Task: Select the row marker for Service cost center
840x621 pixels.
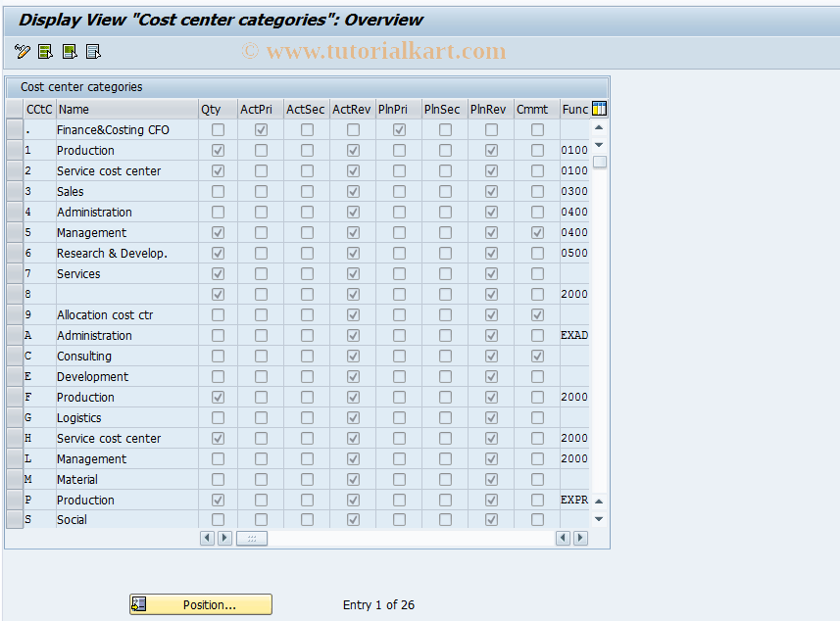Action: 14,170
